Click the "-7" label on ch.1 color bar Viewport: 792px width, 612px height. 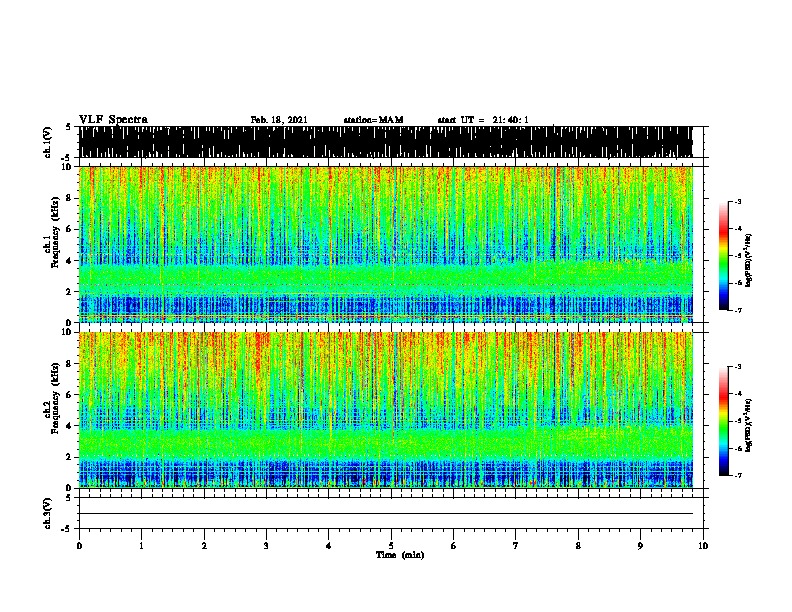737,310
